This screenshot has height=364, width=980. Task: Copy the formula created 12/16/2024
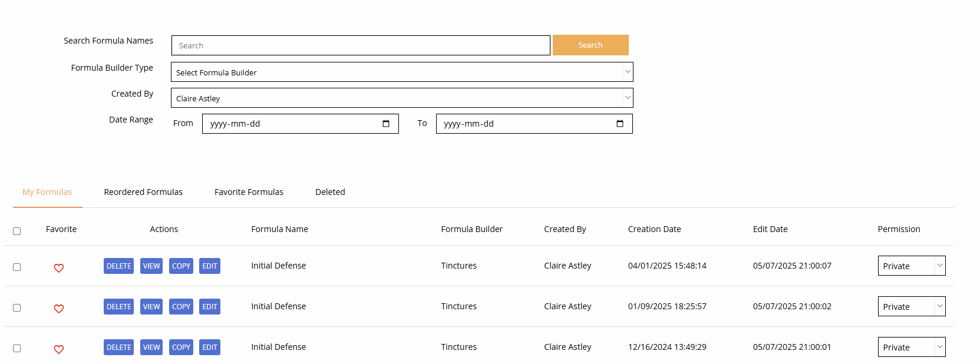(181, 348)
